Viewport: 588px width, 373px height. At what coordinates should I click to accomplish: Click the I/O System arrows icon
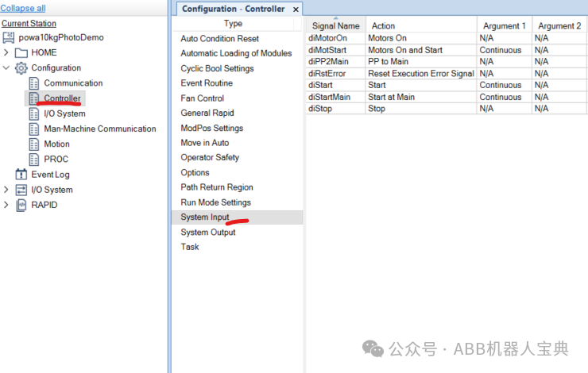click(21, 190)
